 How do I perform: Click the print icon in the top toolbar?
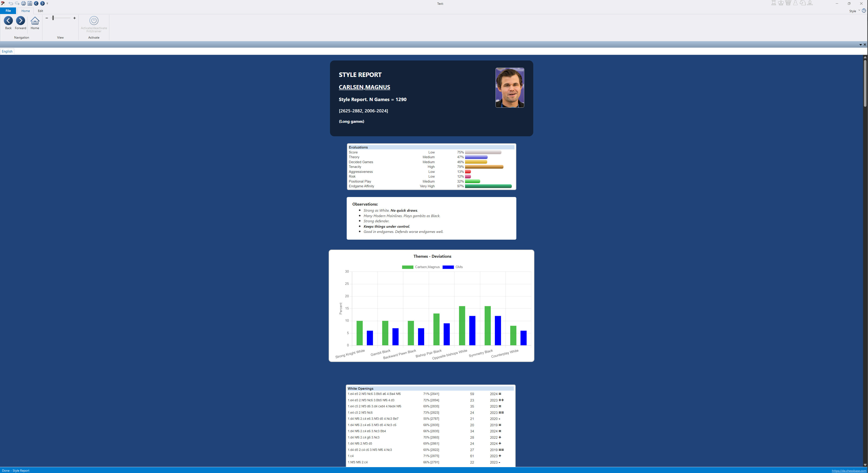point(23,3)
